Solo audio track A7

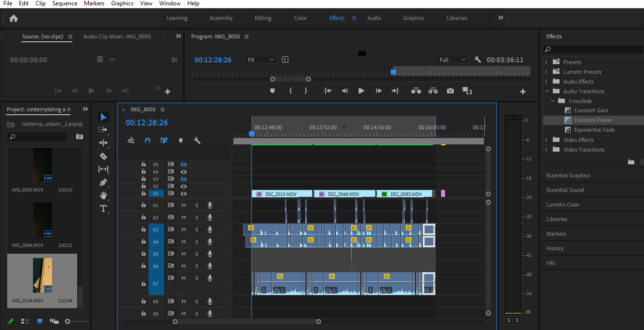tap(197, 278)
